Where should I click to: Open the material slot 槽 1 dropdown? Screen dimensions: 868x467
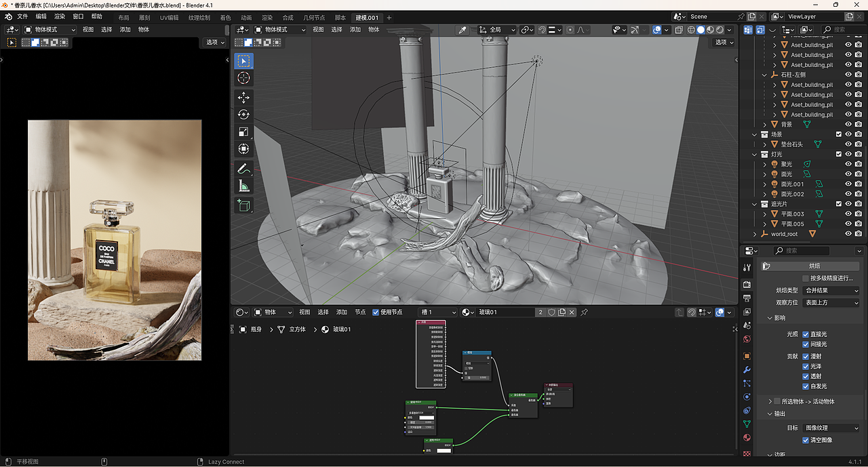[439, 312]
